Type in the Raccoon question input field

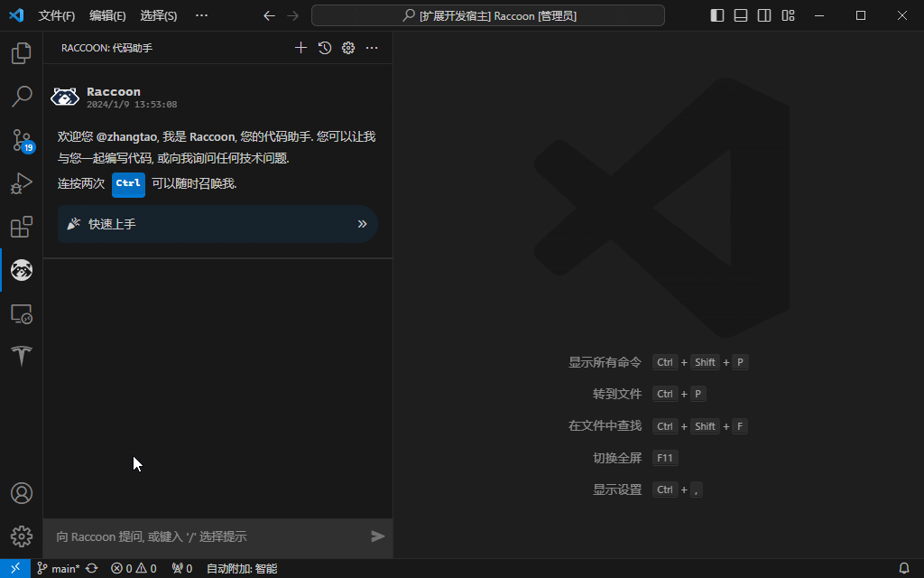tap(208, 536)
